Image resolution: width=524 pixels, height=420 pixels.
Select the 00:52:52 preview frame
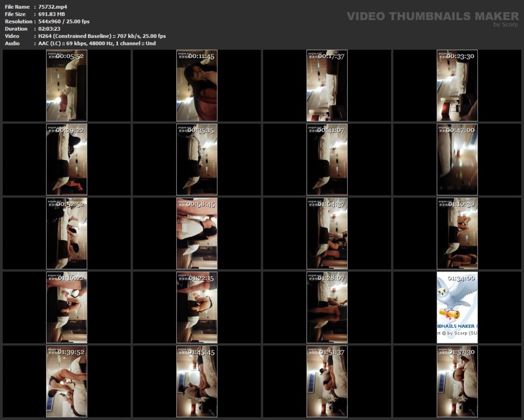point(66,233)
